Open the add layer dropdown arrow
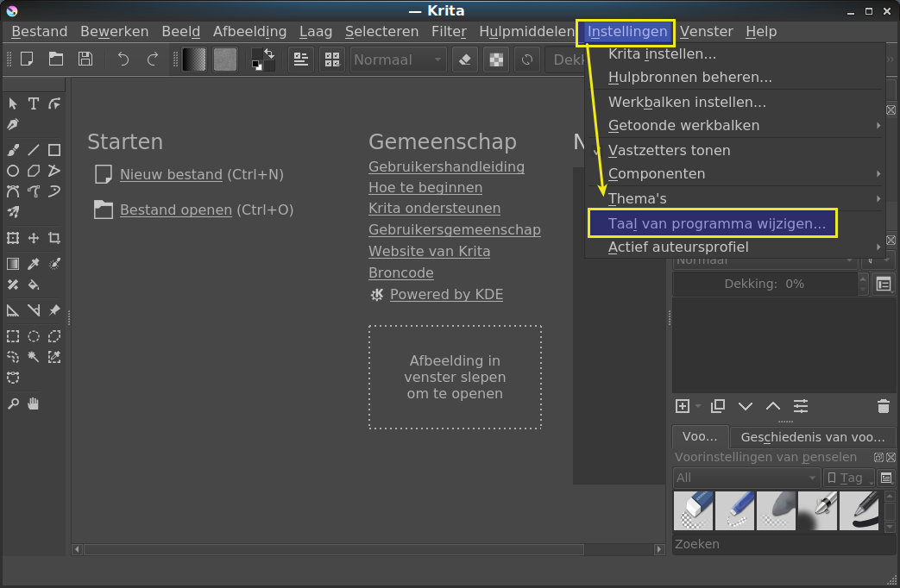 [698, 407]
